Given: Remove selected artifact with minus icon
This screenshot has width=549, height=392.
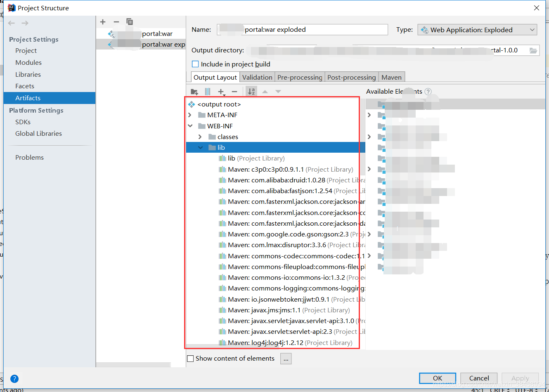Looking at the screenshot, I should [116, 22].
